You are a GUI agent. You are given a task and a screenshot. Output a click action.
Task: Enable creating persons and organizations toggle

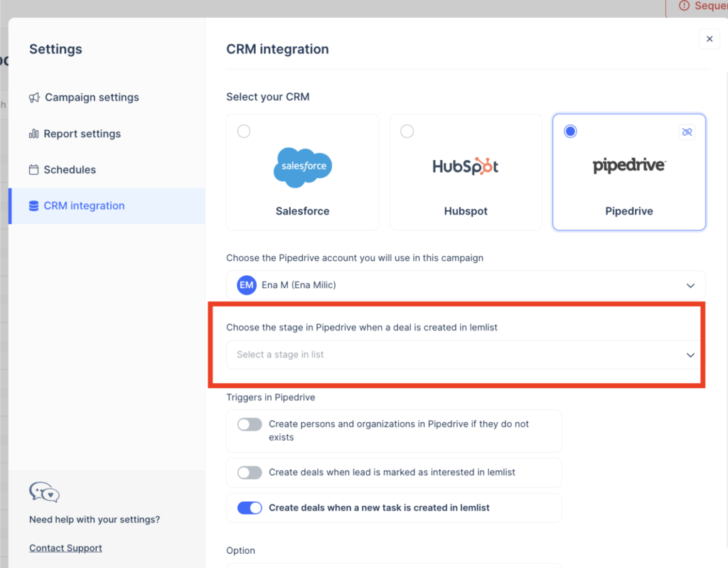pos(250,424)
